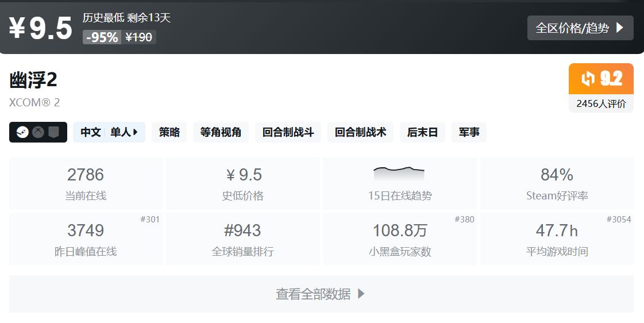This screenshot has width=644, height=323.
Task: Click the 2786 当前在线 stat card
Action: pos(86,183)
